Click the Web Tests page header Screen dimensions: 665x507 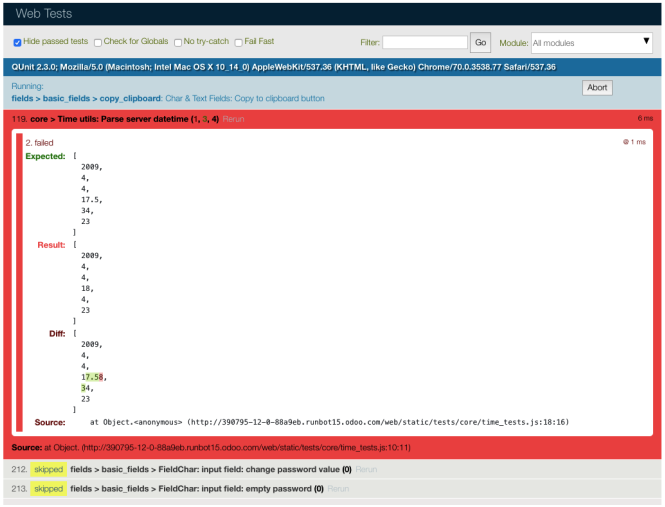click(43, 13)
